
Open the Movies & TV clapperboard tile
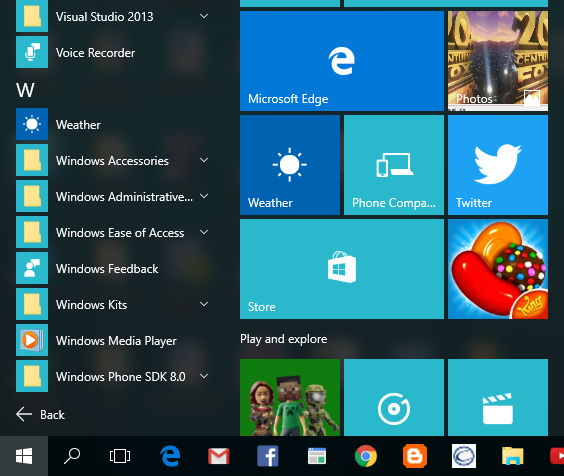point(498,397)
